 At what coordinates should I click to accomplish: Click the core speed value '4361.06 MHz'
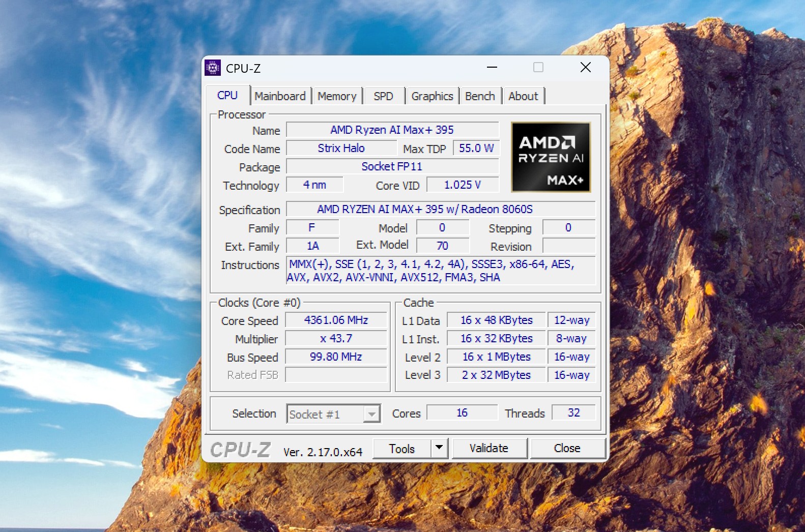click(336, 320)
